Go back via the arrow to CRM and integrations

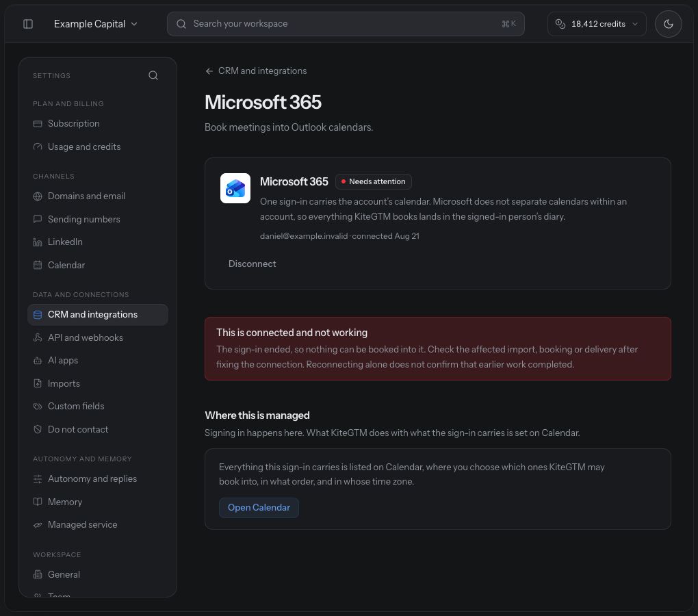coord(209,71)
